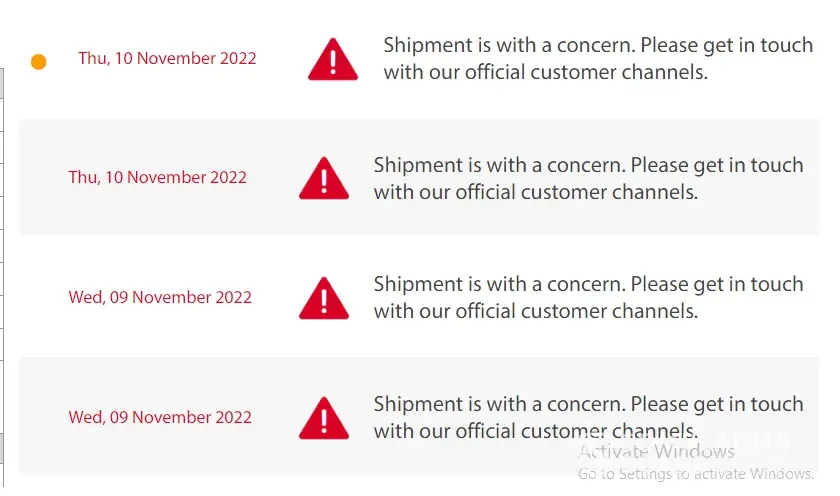
Task: Click the warning triangle beside the orange dot row
Action: tap(333, 60)
